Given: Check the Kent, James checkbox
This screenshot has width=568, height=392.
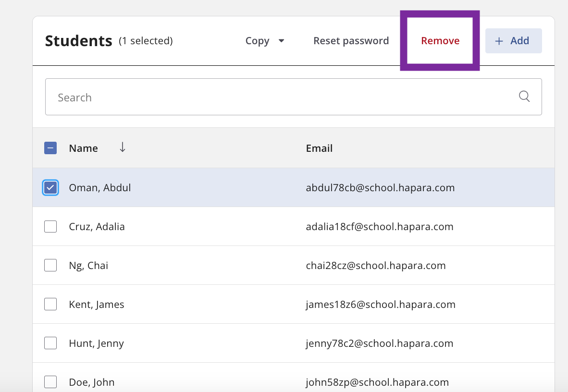Looking at the screenshot, I should [x=50, y=304].
